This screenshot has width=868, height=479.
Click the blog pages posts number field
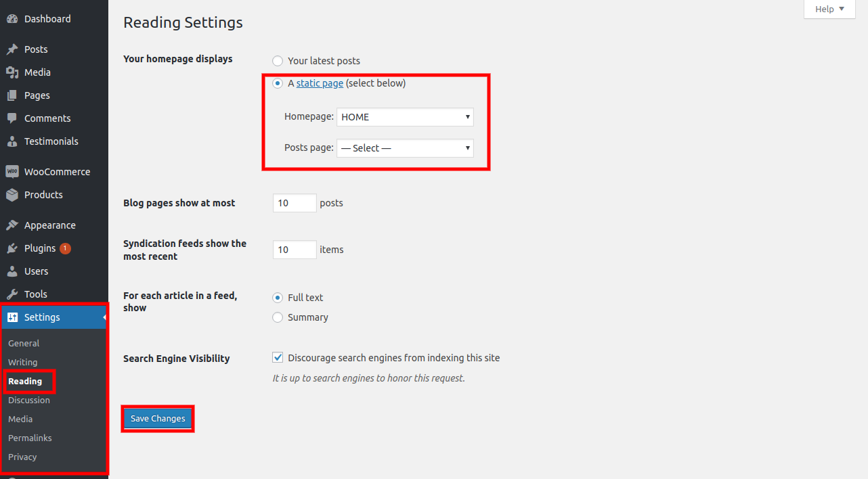coord(295,203)
